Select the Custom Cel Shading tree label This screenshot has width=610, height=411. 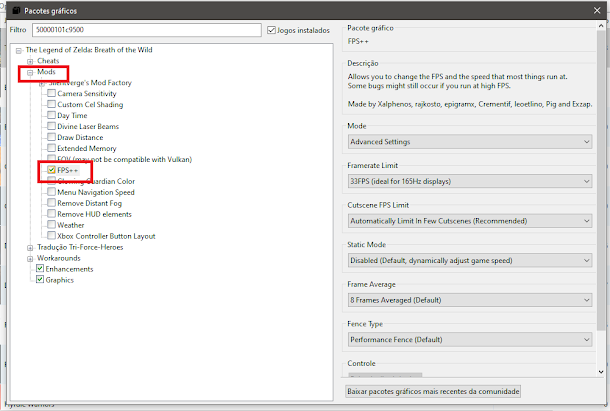click(x=90, y=105)
